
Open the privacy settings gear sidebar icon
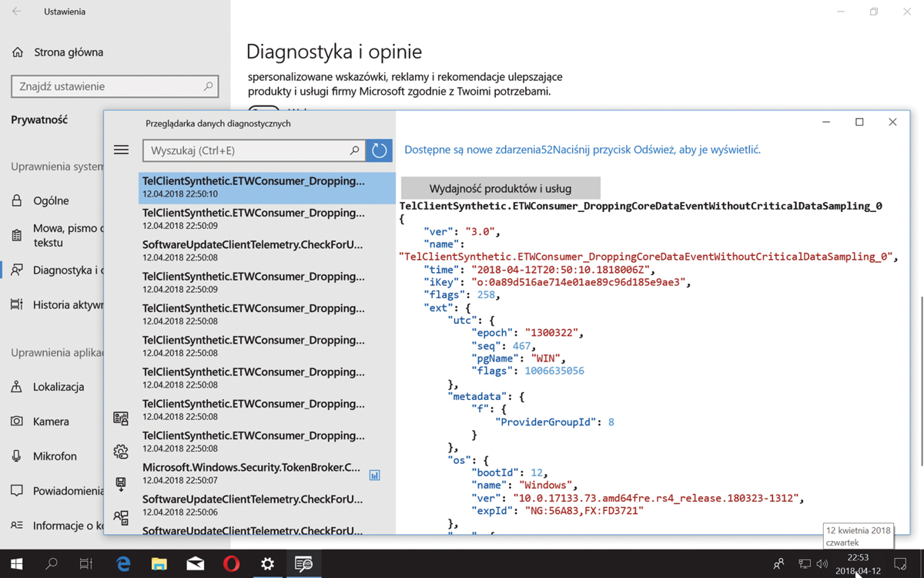click(x=121, y=452)
